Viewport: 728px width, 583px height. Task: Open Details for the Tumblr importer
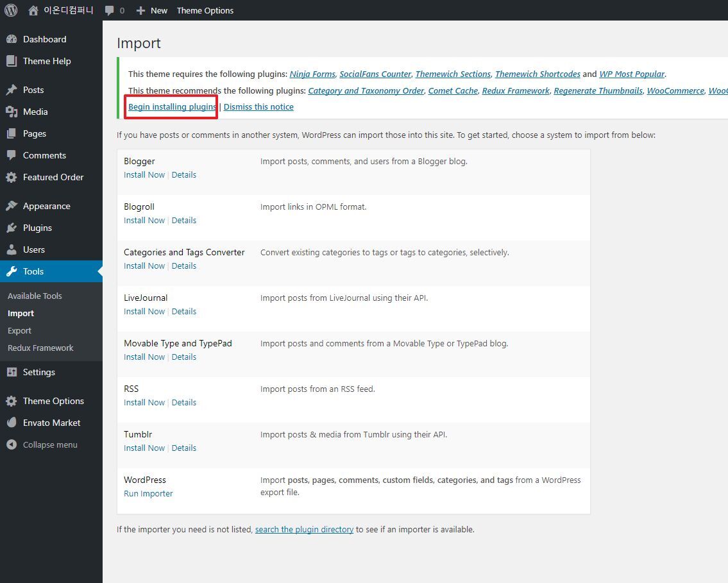coord(184,448)
